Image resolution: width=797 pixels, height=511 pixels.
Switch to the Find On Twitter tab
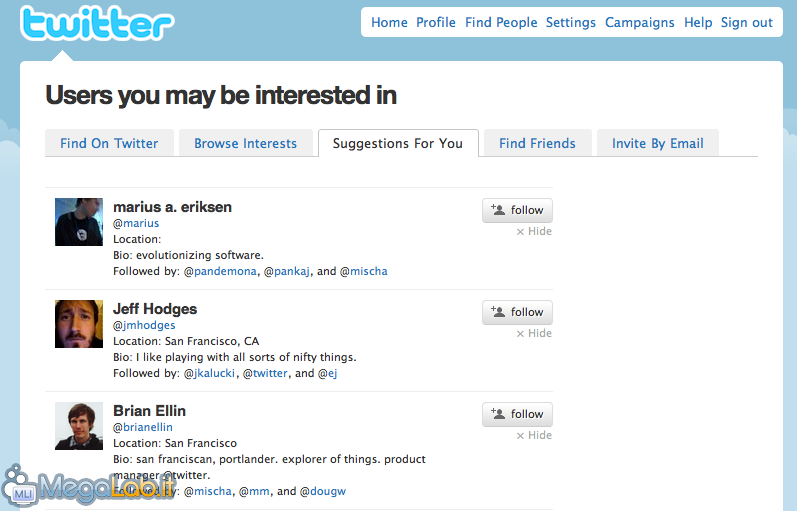[109, 143]
